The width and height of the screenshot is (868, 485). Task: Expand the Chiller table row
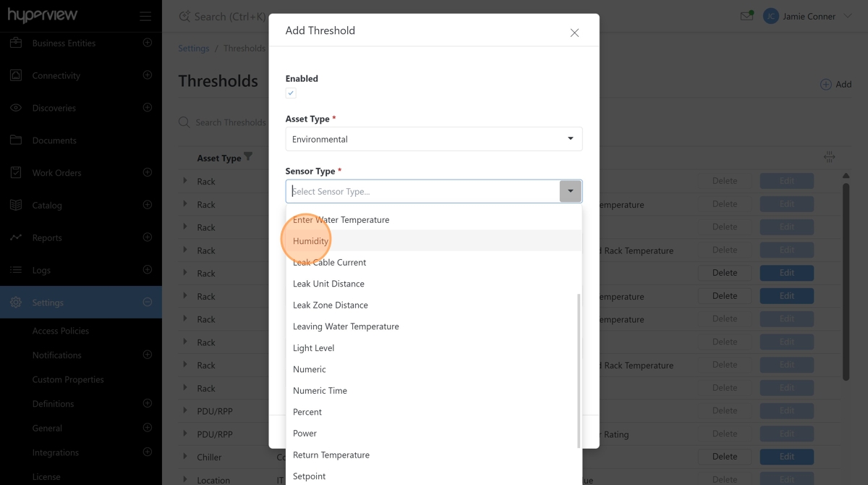(185, 457)
